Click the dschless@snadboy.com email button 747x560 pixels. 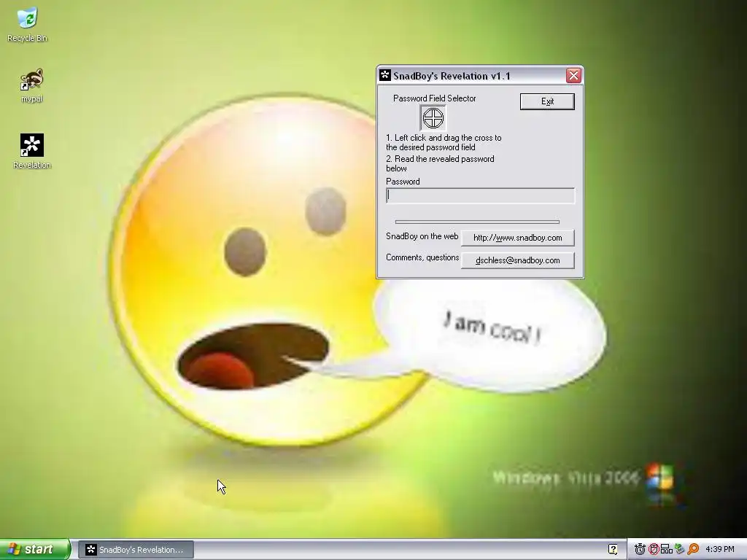coord(517,260)
